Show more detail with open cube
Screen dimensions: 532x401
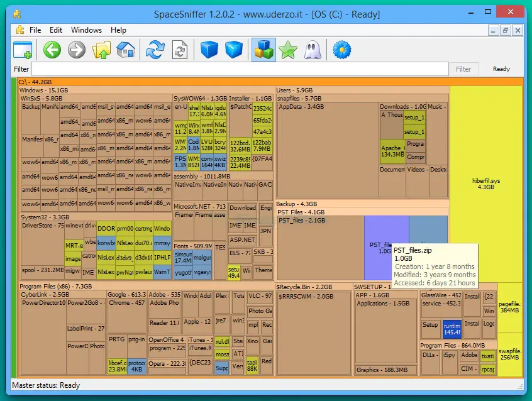(x=234, y=50)
